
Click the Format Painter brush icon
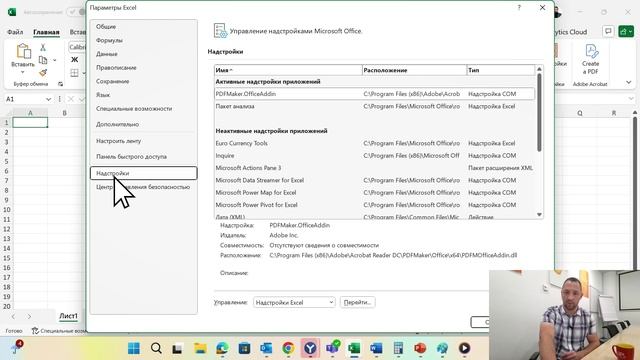point(43,73)
